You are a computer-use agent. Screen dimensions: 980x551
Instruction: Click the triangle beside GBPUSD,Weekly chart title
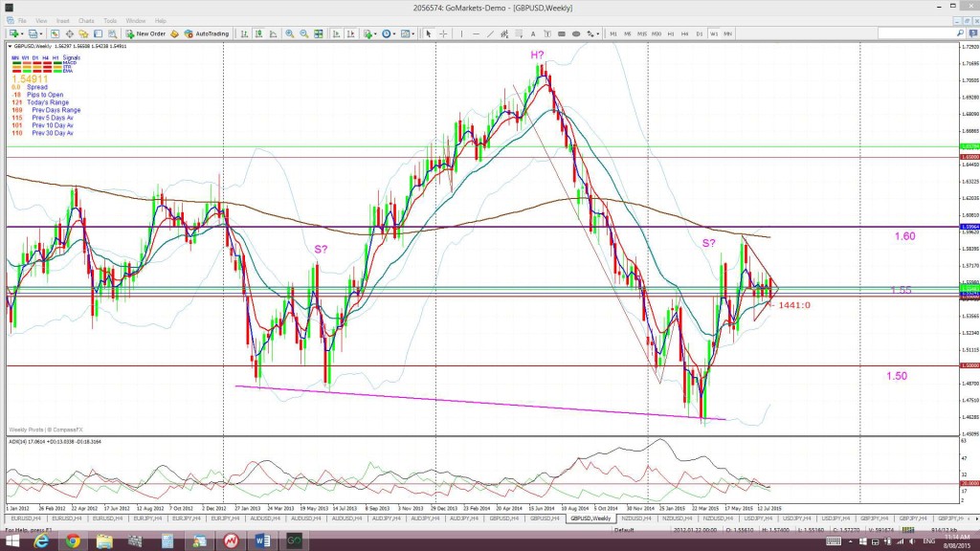[x=10, y=46]
